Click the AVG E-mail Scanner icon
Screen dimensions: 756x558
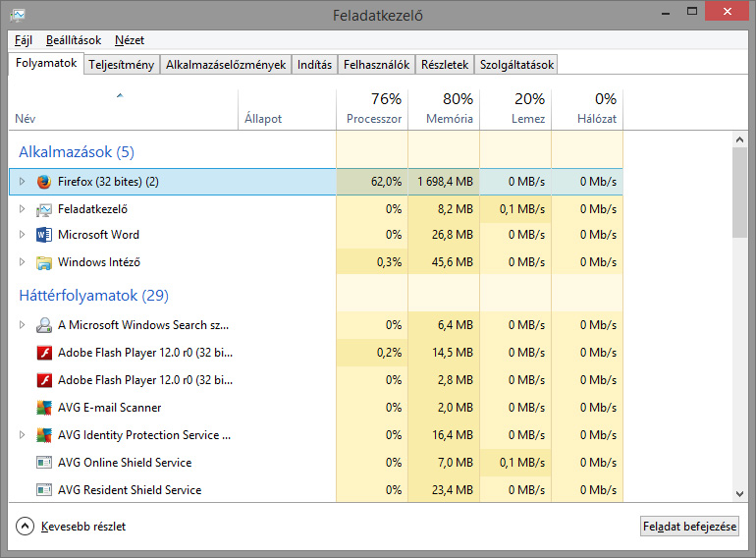[x=43, y=408]
